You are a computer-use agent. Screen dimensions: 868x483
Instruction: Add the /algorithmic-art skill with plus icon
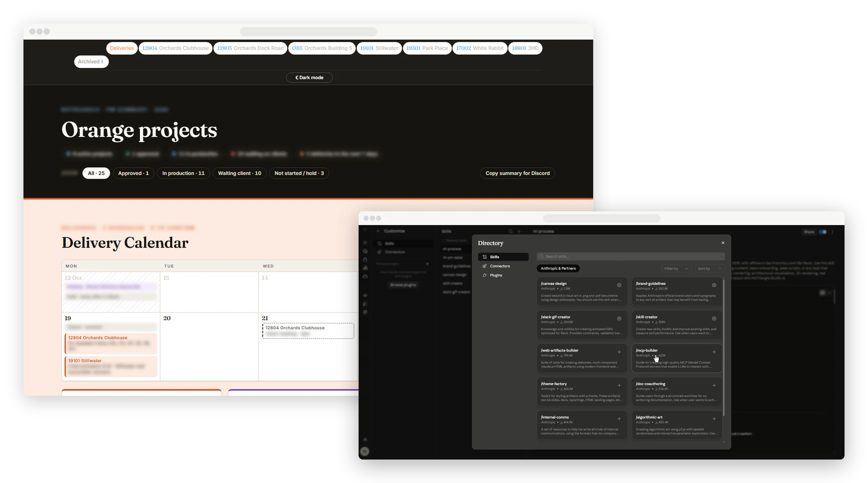[x=714, y=419]
